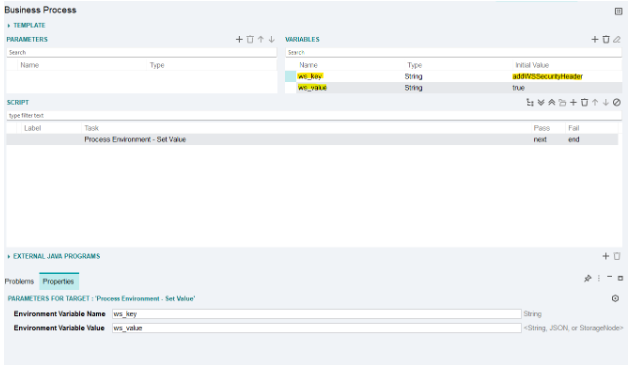
Task: Move script task up with the arrow
Action: click(x=595, y=102)
